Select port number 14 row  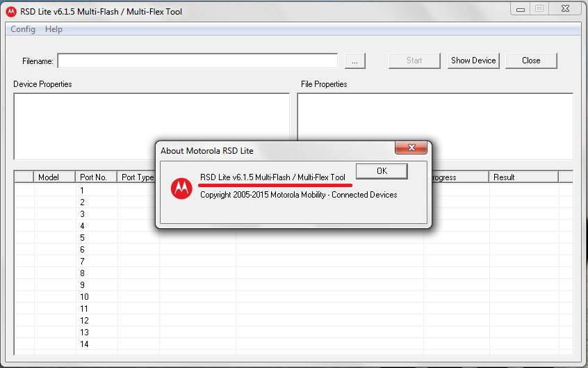click(x=293, y=344)
